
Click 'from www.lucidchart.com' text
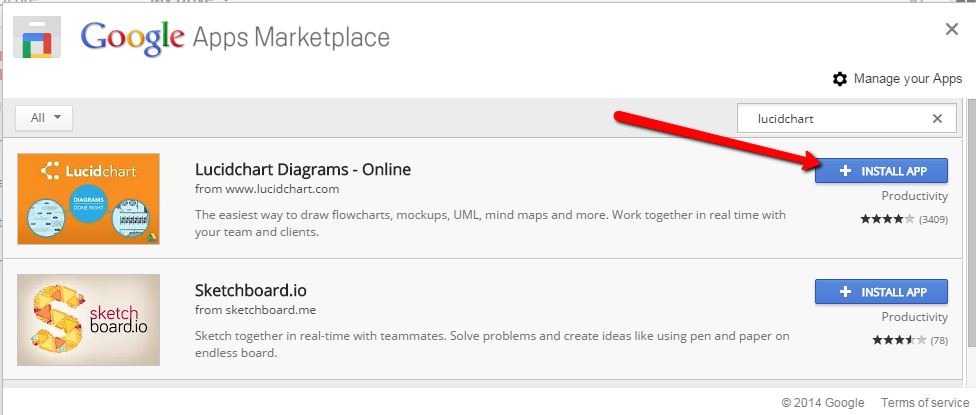[267, 189]
